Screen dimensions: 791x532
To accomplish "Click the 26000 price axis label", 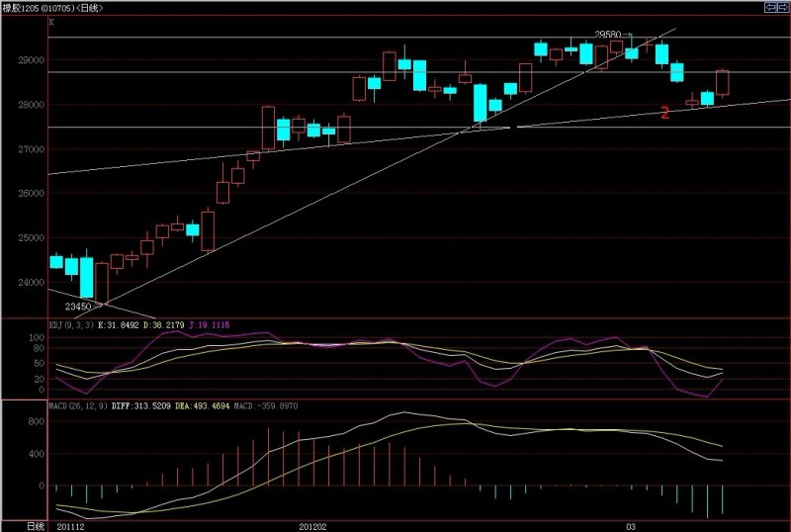I will [x=32, y=193].
